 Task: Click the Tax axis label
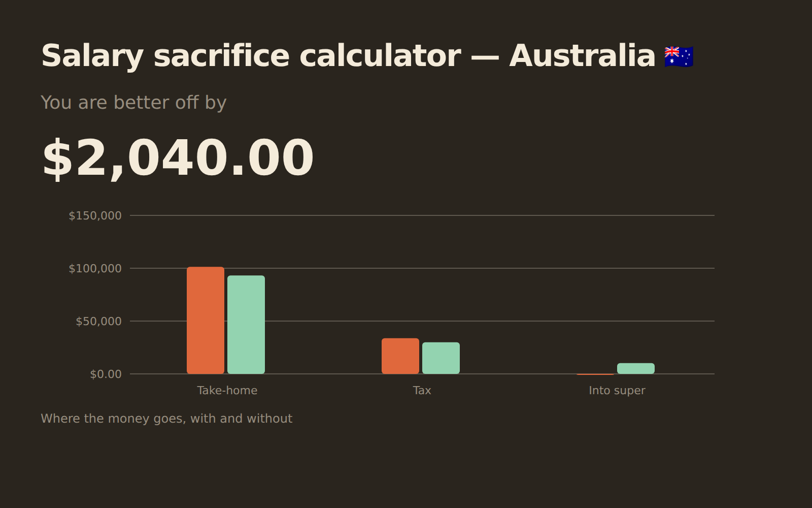click(x=422, y=390)
